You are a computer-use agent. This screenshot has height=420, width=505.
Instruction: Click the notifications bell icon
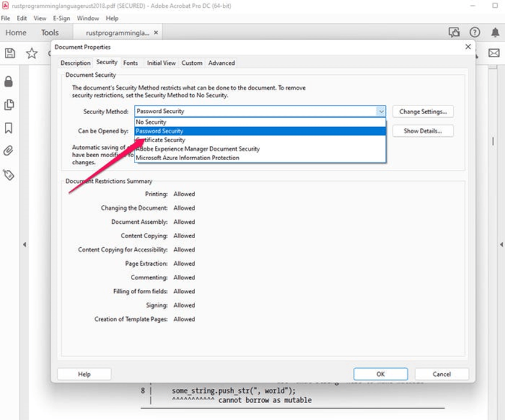[495, 32]
